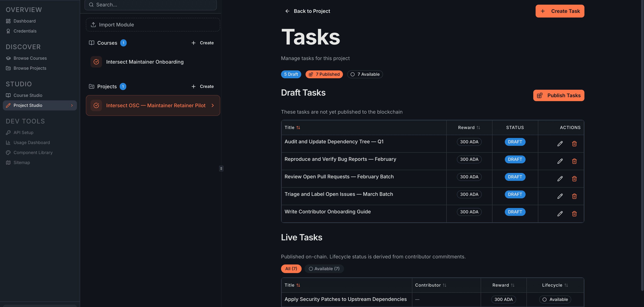Open the Sitemap from Dev Tools
644x307 pixels.
(x=21, y=162)
